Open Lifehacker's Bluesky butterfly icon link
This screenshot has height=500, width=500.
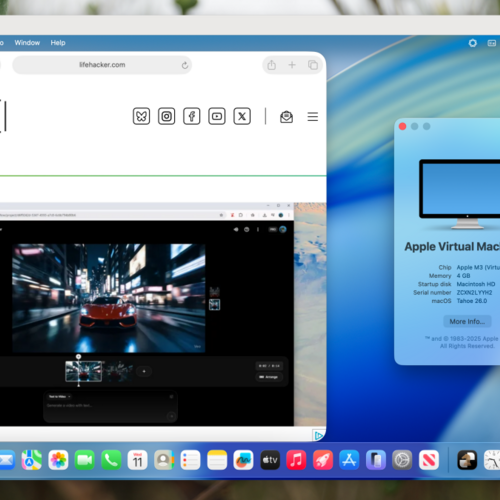pos(141,116)
